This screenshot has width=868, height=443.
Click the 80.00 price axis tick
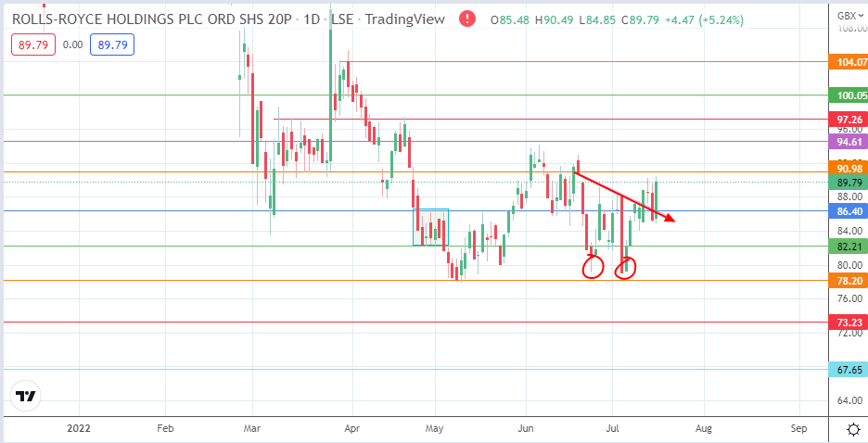(850, 265)
